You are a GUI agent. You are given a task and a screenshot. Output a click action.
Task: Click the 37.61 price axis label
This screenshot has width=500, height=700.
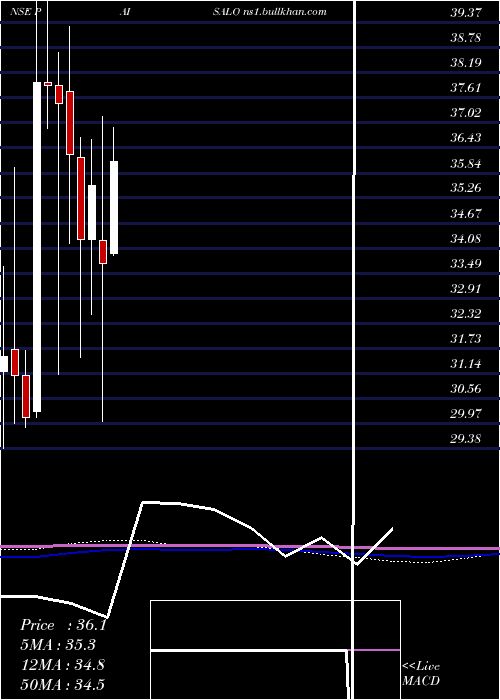pos(466,88)
